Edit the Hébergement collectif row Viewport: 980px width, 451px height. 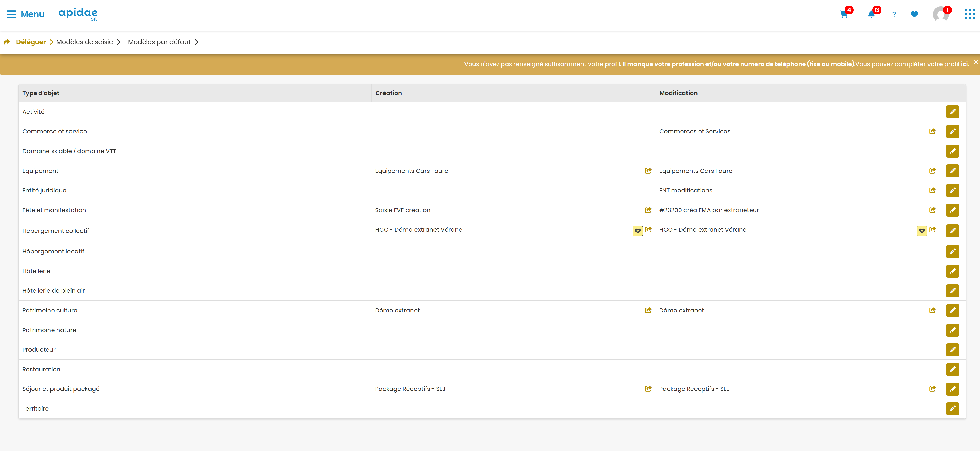tap(953, 231)
